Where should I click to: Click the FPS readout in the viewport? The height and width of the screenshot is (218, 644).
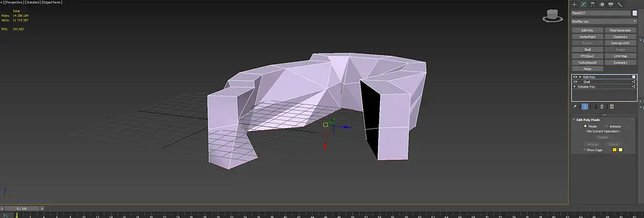(13, 29)
